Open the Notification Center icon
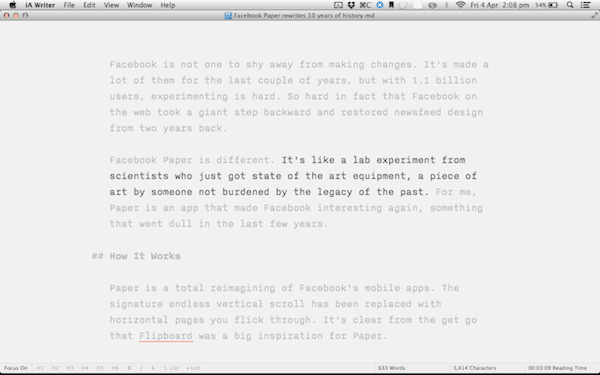600x375 pixels. pyautogui.click(x=585, y=5)
